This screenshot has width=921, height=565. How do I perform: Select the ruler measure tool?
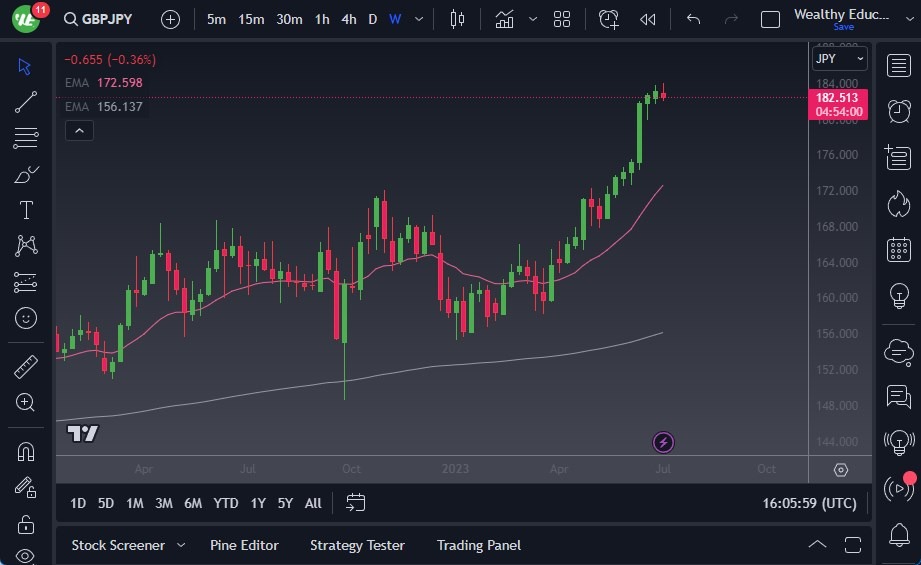point(26,367)
